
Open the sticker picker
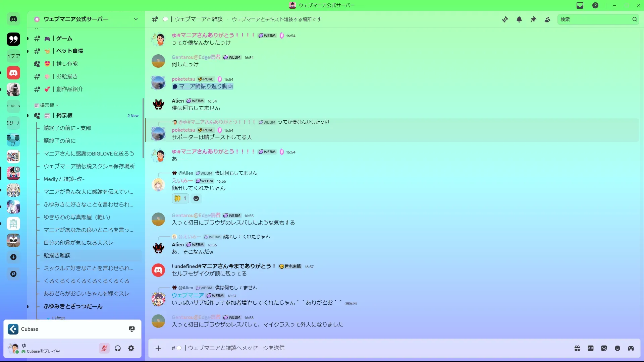point(604,348)
